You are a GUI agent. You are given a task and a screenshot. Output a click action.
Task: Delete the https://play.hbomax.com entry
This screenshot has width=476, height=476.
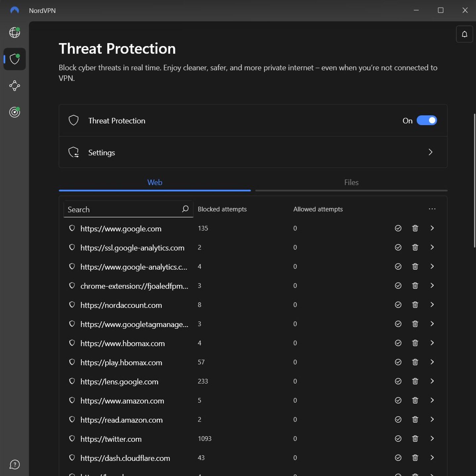415,362
